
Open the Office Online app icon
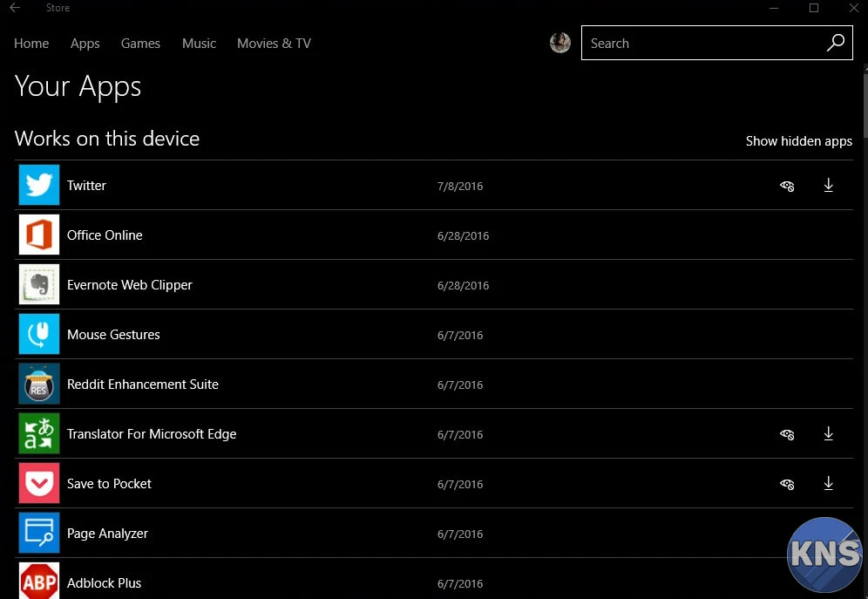pyautogui.click(x=39, y=235)
